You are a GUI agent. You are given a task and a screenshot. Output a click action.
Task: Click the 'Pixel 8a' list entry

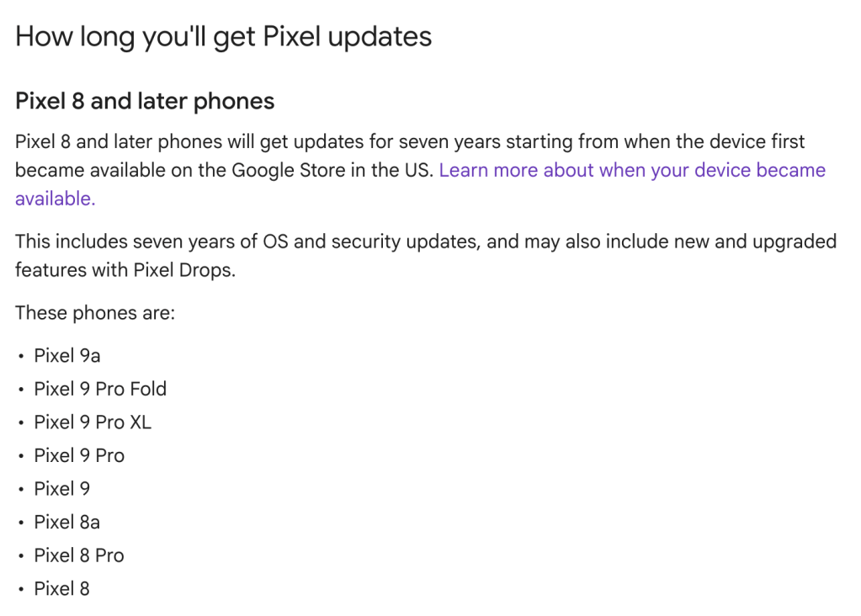point(67,523)
